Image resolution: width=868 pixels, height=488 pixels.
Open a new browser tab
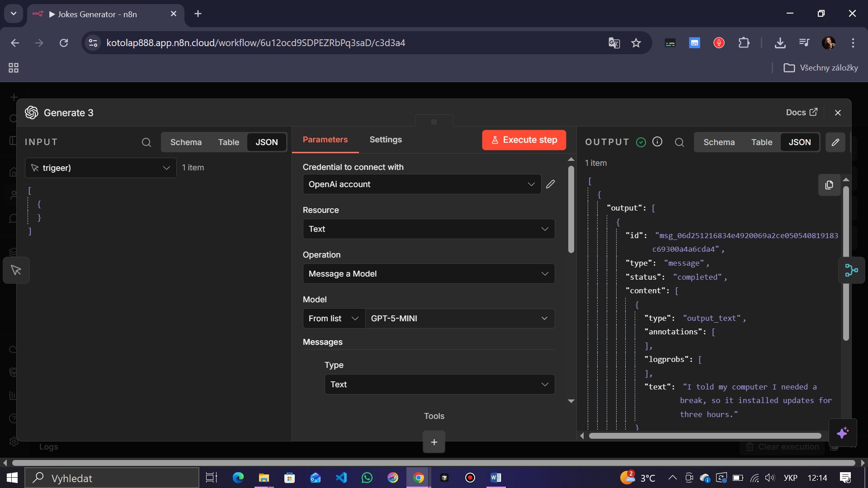coord(198,14)
